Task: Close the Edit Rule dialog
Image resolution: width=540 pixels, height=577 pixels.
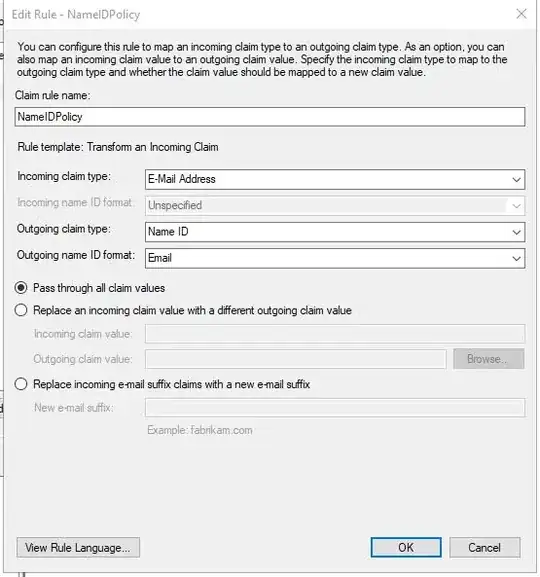Action: pyautogui.click(x=521, y=14)
